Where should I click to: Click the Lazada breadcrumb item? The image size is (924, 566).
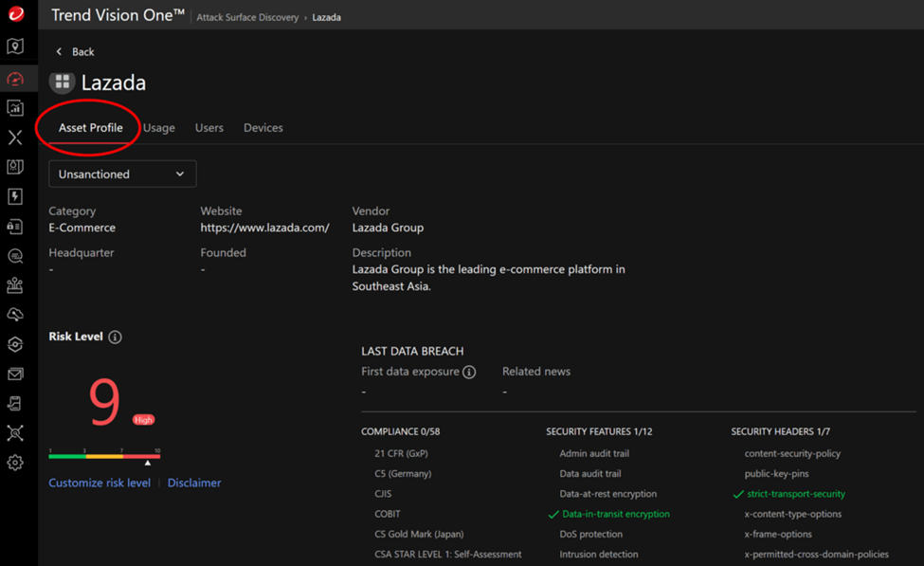(x=326, y=18)
